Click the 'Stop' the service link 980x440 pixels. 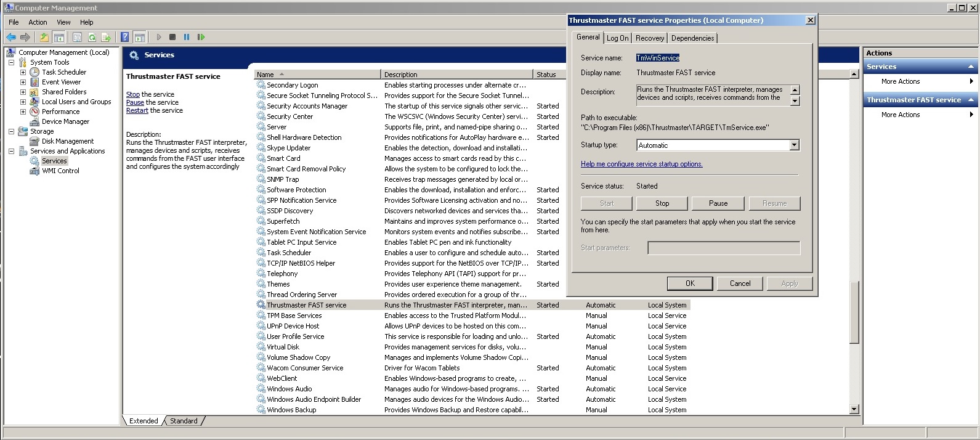133,94
